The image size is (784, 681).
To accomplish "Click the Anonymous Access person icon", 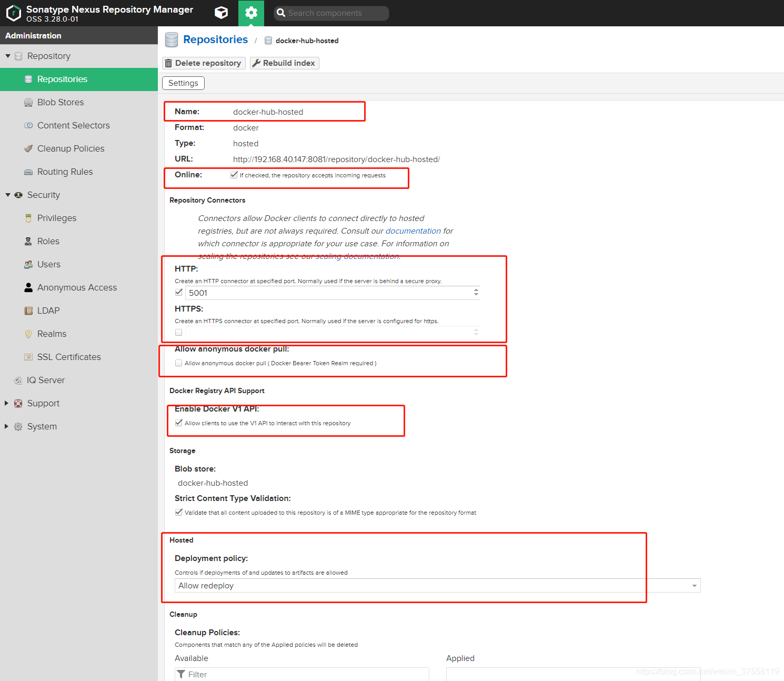I will click(x=28, y=287).
